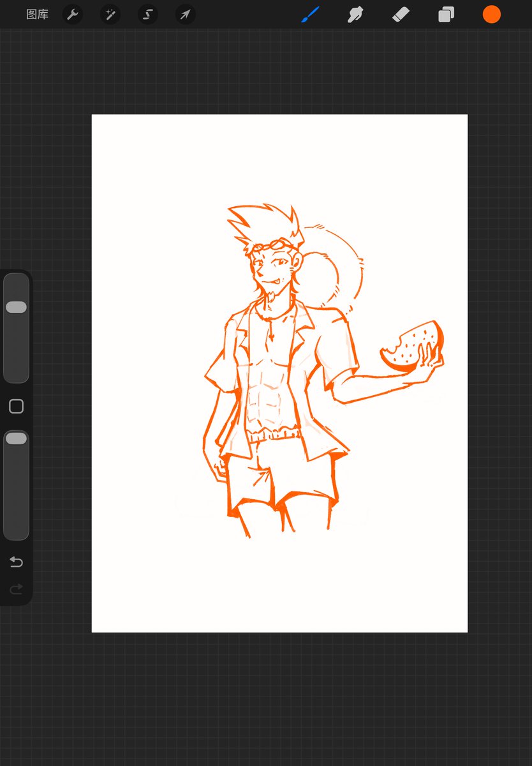Select the Brush tool
This screenshot has width=532, height=766.
(310, 14)
